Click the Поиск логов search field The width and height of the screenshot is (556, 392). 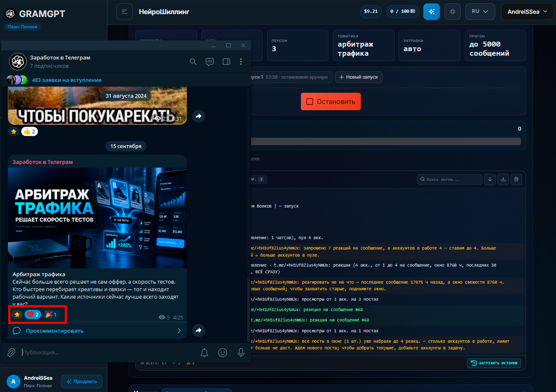point(450,179)
